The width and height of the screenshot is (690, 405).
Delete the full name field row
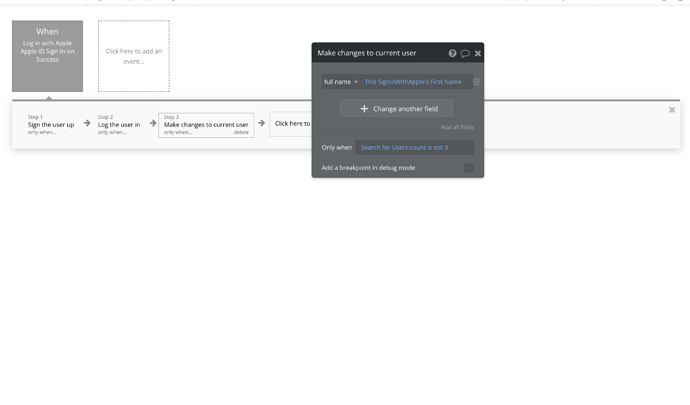click(476, 82)
